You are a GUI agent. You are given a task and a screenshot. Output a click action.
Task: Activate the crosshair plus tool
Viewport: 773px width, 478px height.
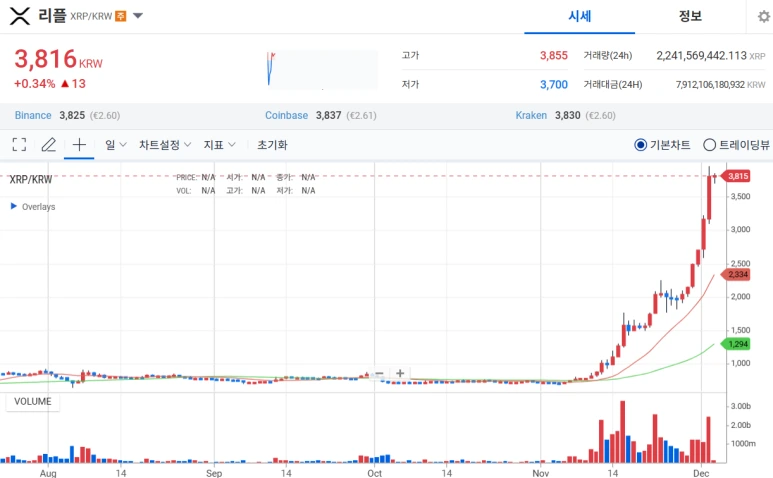(79, 144)
